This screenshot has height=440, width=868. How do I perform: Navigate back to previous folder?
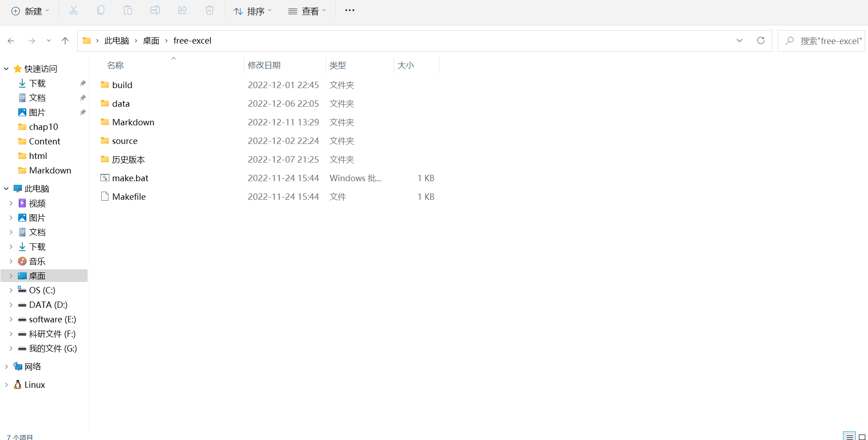tap(11, 41)
